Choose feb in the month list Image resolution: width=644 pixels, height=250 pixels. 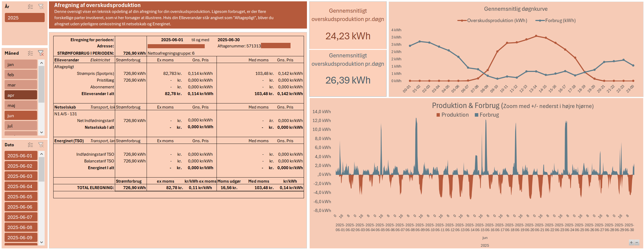click(21, 75)
